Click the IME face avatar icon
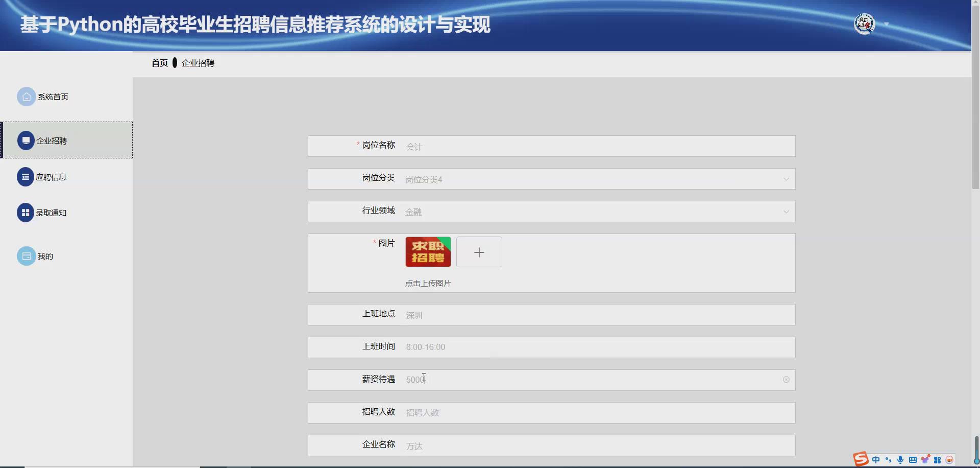 [x=949, y=460]
